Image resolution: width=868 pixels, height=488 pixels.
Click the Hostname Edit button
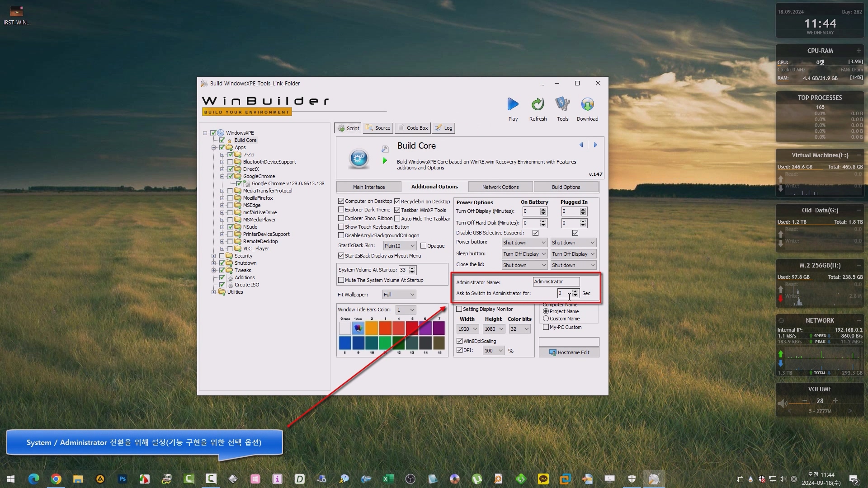(569, 352)
